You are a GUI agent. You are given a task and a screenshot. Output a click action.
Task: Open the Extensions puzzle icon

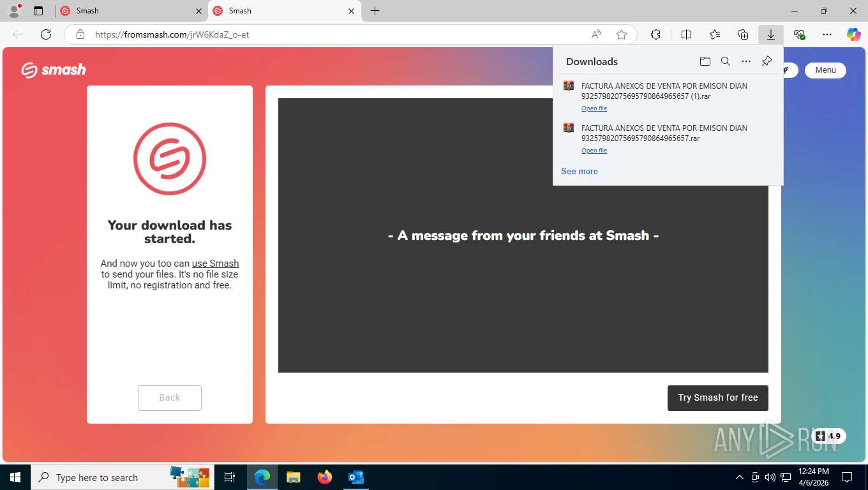655,34
